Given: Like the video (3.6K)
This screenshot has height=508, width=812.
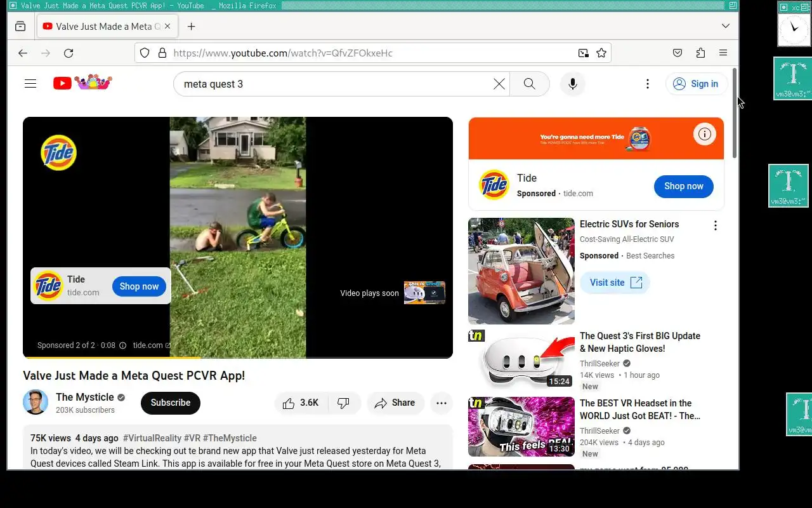Looking at the screenshot, I should (301, 403).
